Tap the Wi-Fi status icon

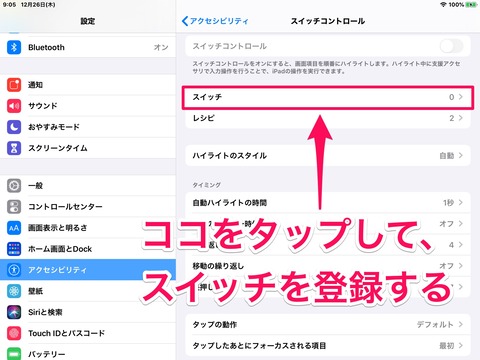pyautogui.click(x=443, y=5)
